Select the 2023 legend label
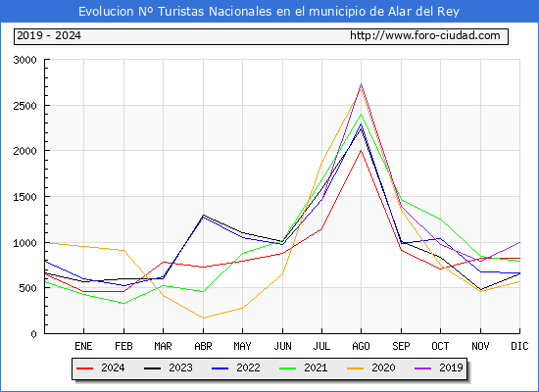The image size is (539, 392). tap(180, 367)
